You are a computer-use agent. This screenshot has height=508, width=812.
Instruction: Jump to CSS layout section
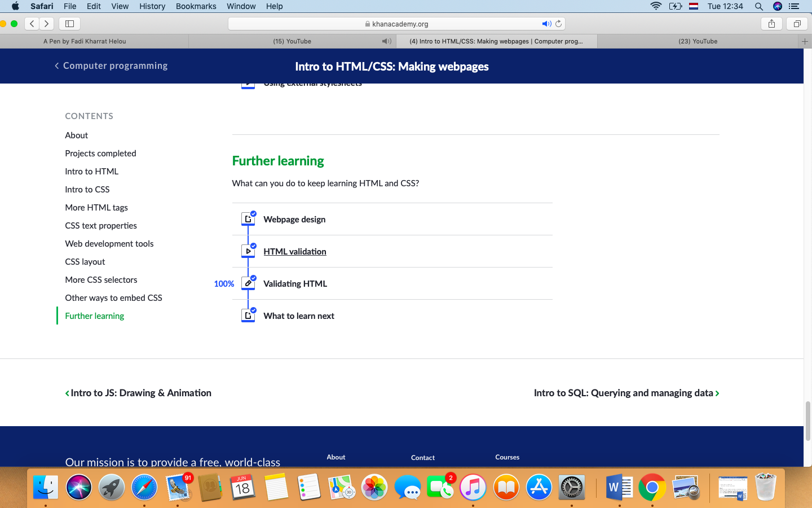point(85,261)
